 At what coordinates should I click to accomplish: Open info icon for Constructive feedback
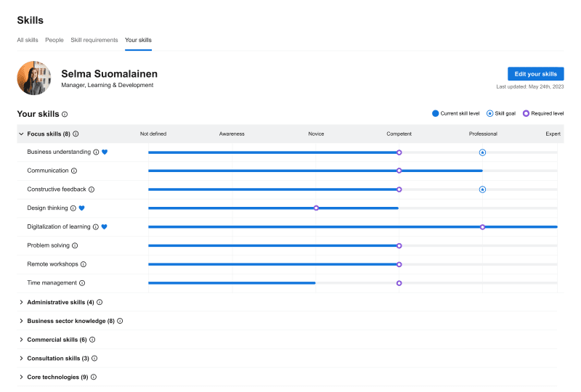[x=92, y=189]
